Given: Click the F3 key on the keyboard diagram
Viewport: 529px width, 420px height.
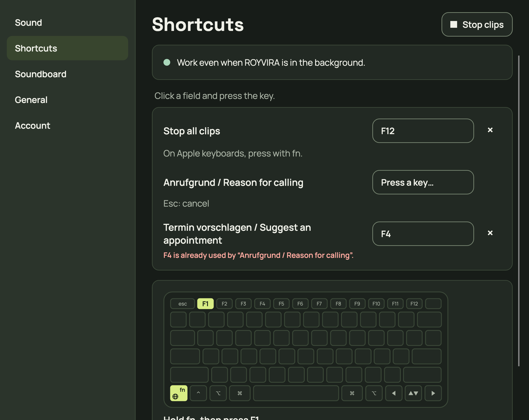Looking at the screenshot, I should [243, 304].
